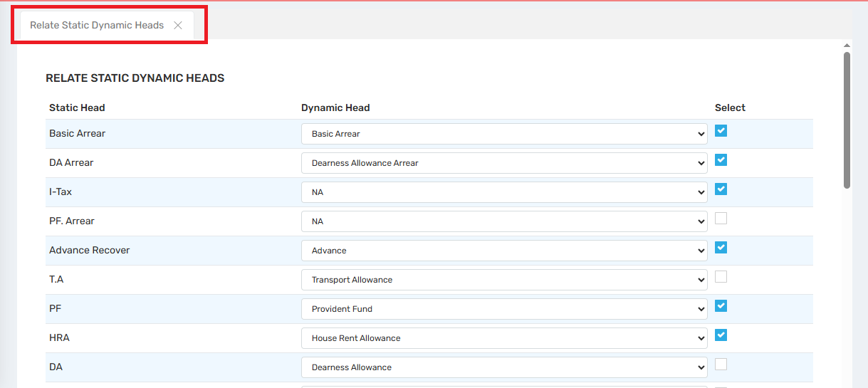Viewport: 868px width, 388px height.
Task: Click the Static Head column header
Action: coord(77,108)
